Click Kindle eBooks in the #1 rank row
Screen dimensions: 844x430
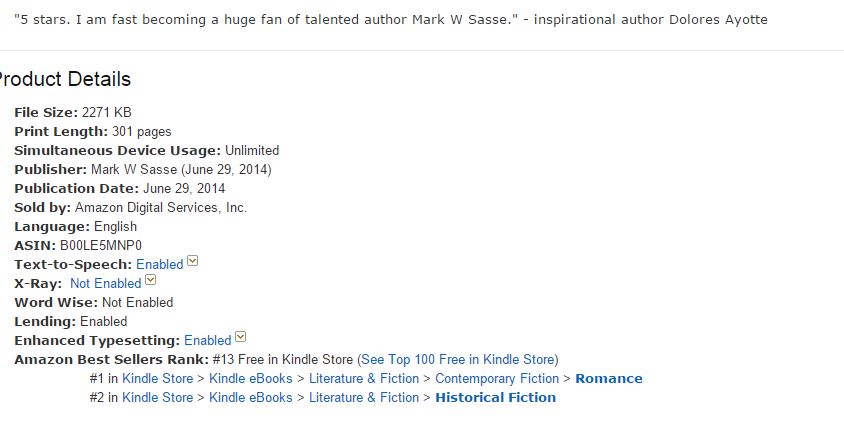(x=251, y=379)
